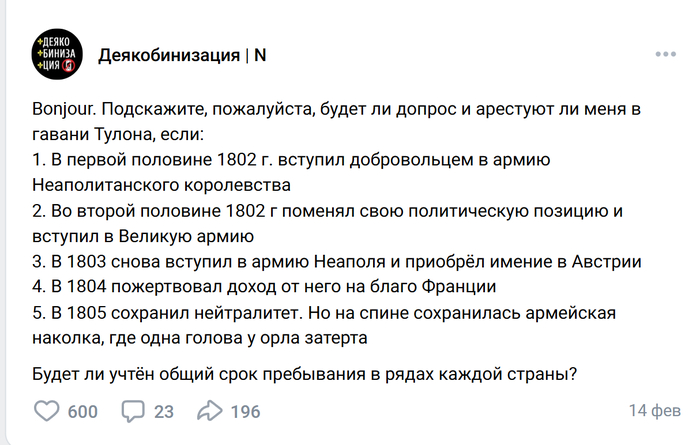
Task: Open the Деякобинизация group avatar
Action: (57, 54)
